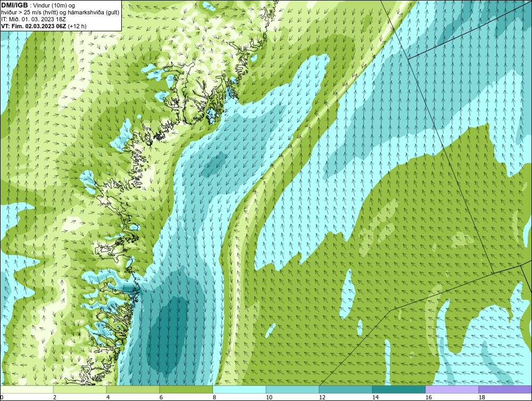This screenshot has height=401, width=532.
Task: Click the 'hviður > 25 m/s' description line
Action: pos(60,12)
